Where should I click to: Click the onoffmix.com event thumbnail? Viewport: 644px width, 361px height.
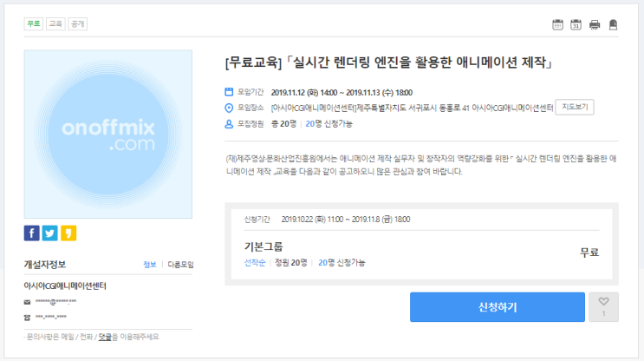tap(108, 135)
